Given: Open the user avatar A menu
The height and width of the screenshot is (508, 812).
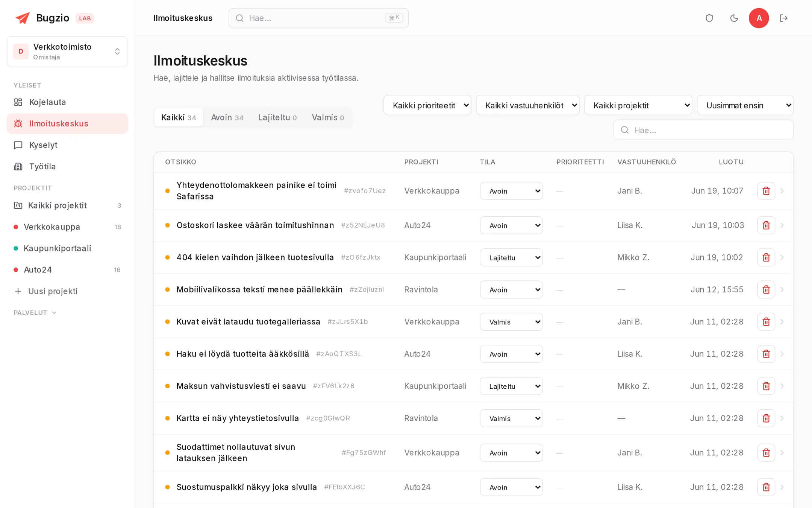Looking at the screenshot, I should pyautogui.click(x=759, y=18).
